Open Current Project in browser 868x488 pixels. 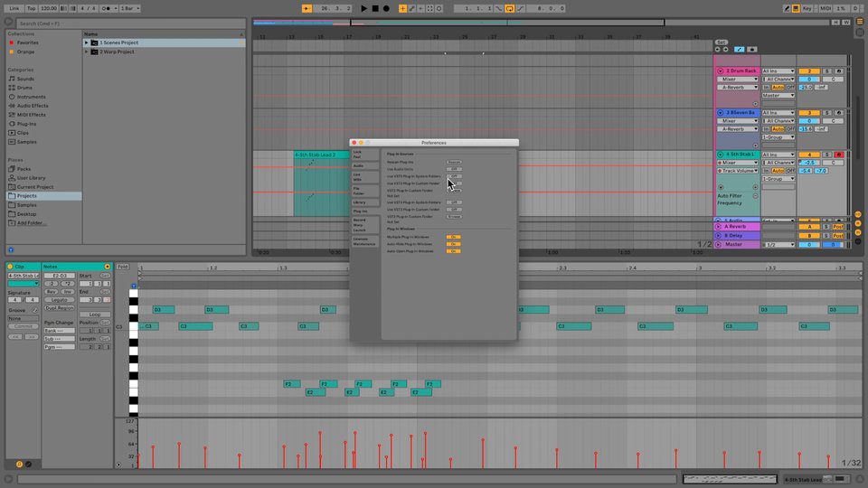coord(35,187)
